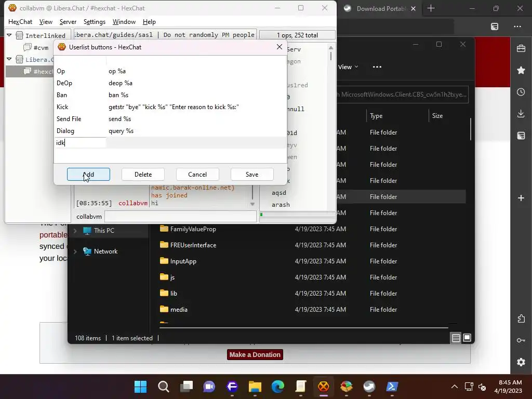Select This PC in navigation pane
The height and width of the screenshot is (399, 532).
pos(104,230)
